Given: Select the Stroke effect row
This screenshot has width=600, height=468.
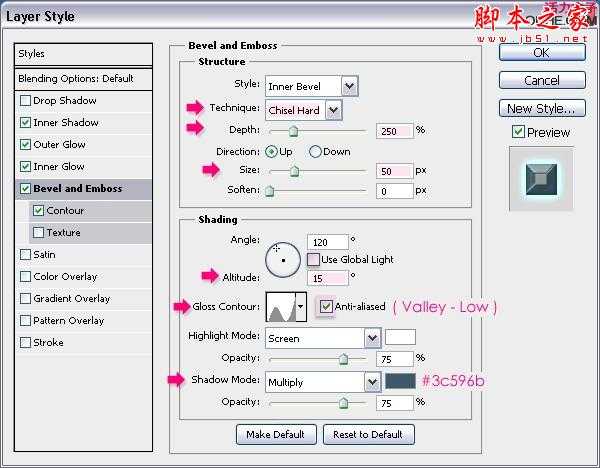Looking at the screenshot, I should [83, 343].
